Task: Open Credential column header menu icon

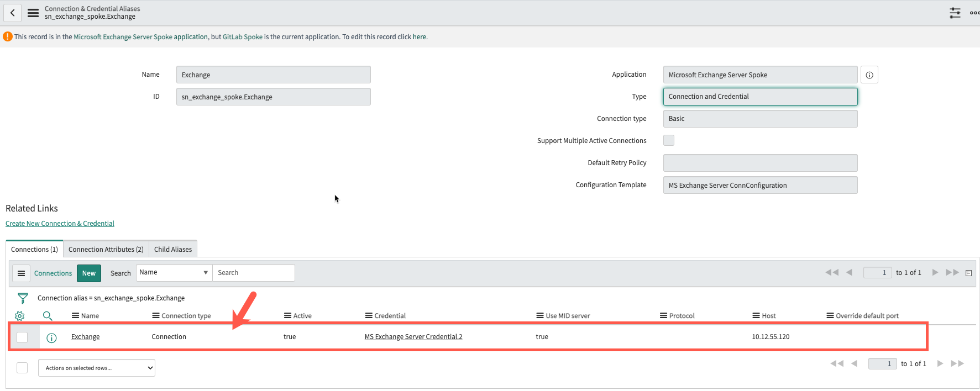Action: pos(369,316)
